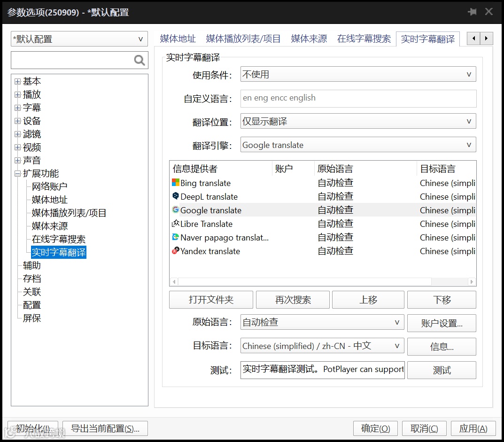Click the pin window icon in title bar
The image size is (504, 442).
click(472, 12)
